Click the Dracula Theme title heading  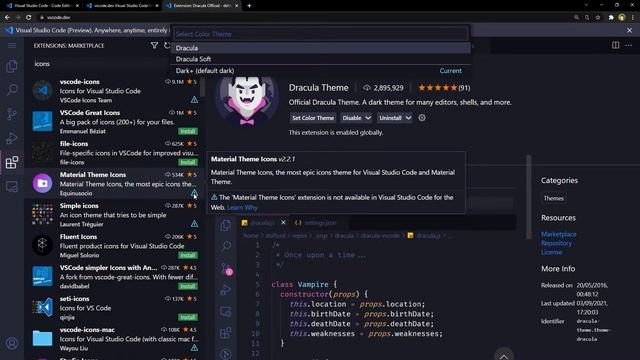(318, 87)
